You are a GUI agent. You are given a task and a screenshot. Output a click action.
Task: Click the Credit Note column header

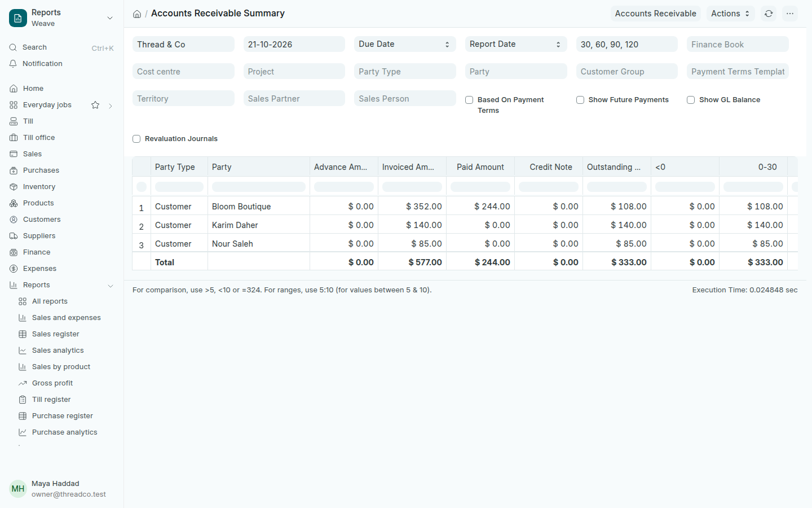coord(548,167)
